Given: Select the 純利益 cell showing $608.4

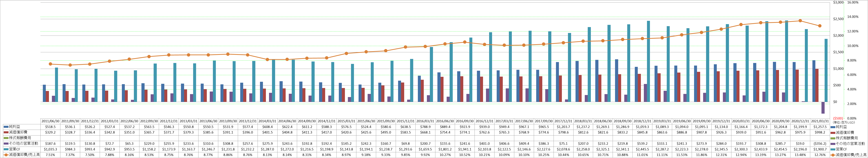Looking at the screenshot, I should pyautogui.click(x=267, y=127).
